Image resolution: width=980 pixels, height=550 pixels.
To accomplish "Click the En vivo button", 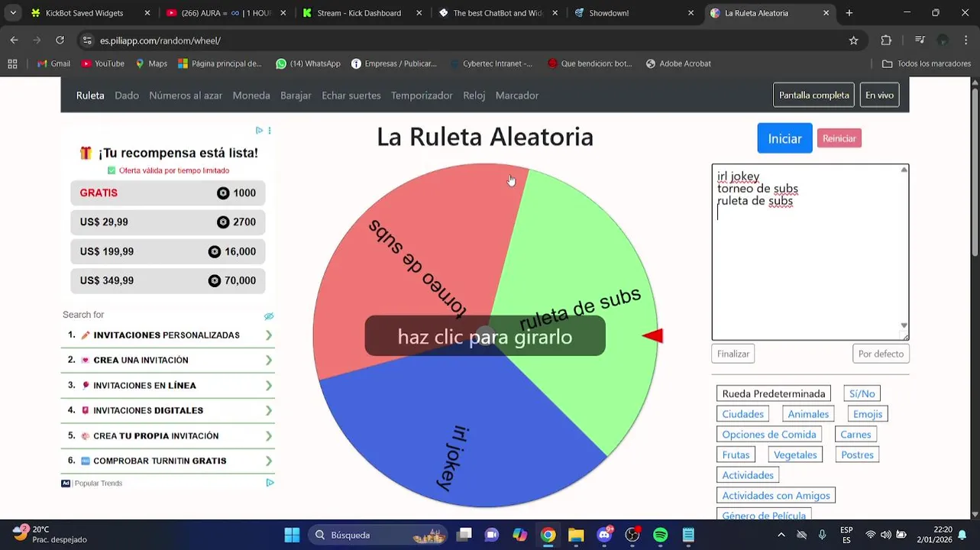I will tap(879, 95).
